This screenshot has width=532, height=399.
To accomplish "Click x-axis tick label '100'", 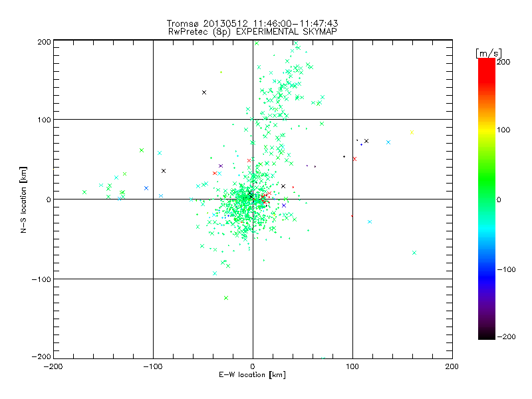I will point(352,367).
